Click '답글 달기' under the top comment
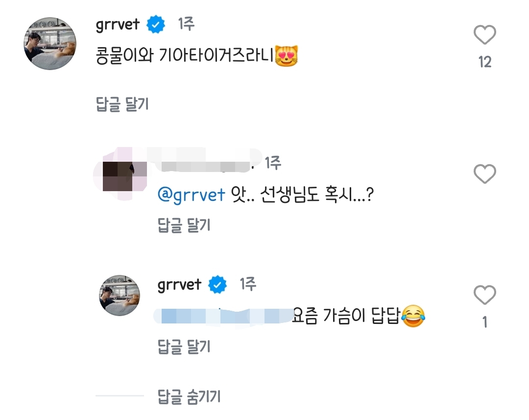 tap(122, 104)
